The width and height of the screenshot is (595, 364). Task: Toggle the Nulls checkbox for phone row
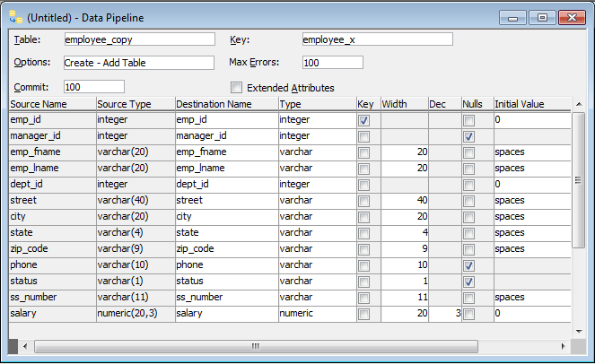point(468,265)
